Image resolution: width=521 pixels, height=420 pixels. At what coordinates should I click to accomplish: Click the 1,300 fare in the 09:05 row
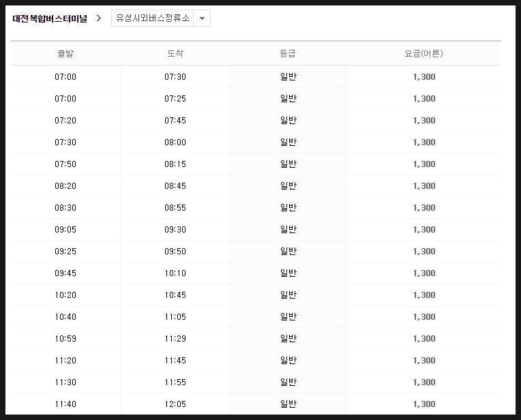tap(424, 230)
